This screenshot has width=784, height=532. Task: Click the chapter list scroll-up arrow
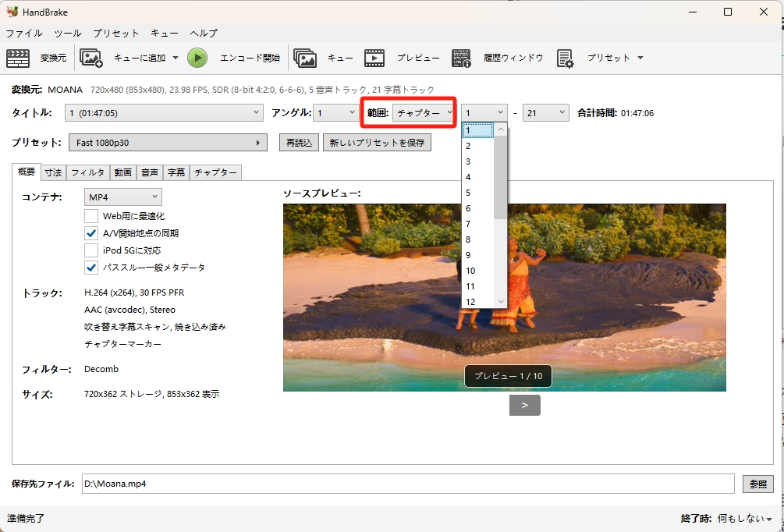[x=501, y=129]
